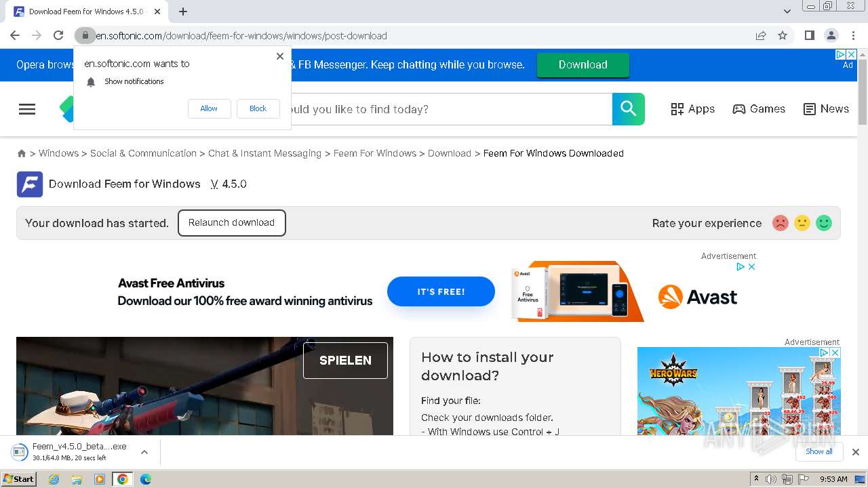Open File Explorer from the taskbar
868x488 pixels.
pos(77,479)
